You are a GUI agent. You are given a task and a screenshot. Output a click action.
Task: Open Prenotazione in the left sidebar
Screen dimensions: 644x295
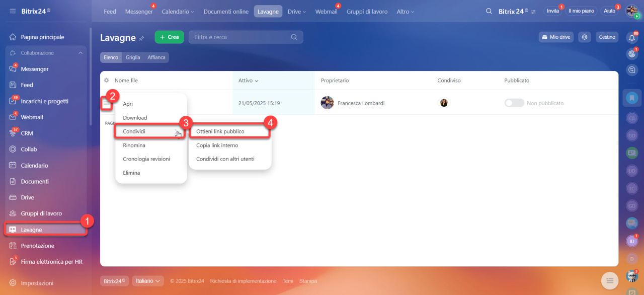(x=37, y=246)
